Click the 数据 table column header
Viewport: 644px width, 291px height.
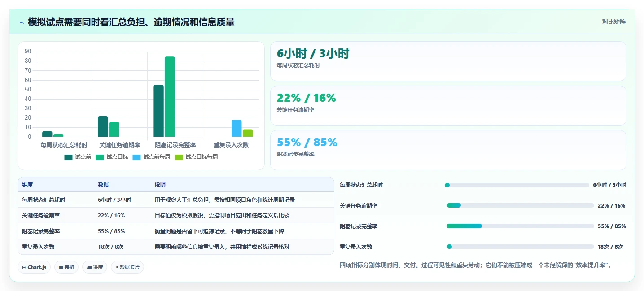click(103, 185)
